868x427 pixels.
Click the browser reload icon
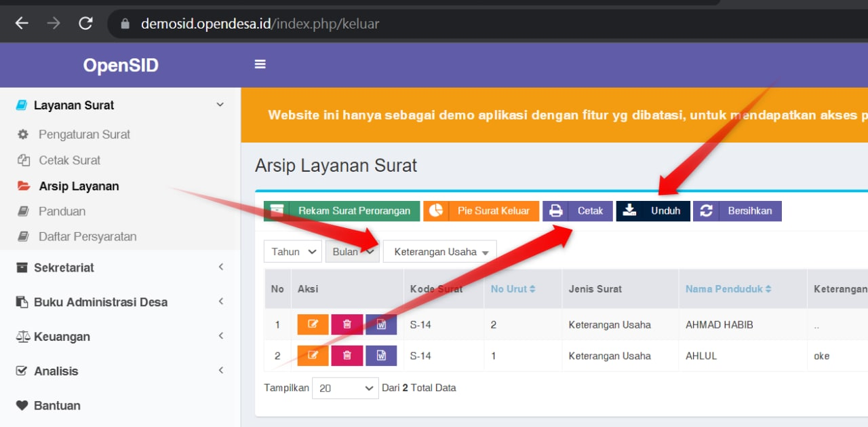point(85,22)
